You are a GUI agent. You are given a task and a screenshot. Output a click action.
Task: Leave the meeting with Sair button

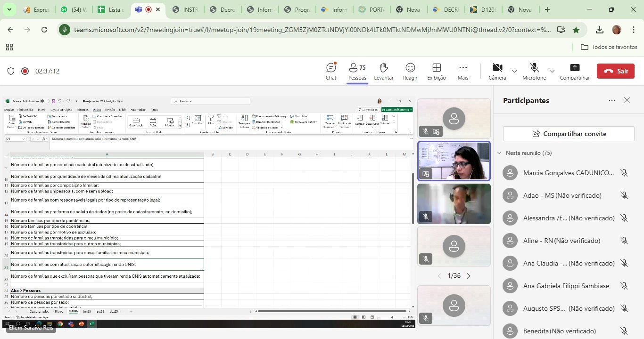click(x=615, y=71)
